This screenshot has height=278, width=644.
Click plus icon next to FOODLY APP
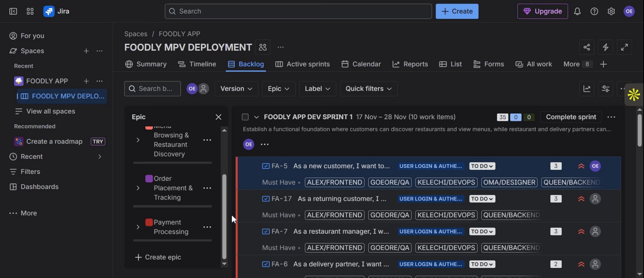(x=86, y=81)
